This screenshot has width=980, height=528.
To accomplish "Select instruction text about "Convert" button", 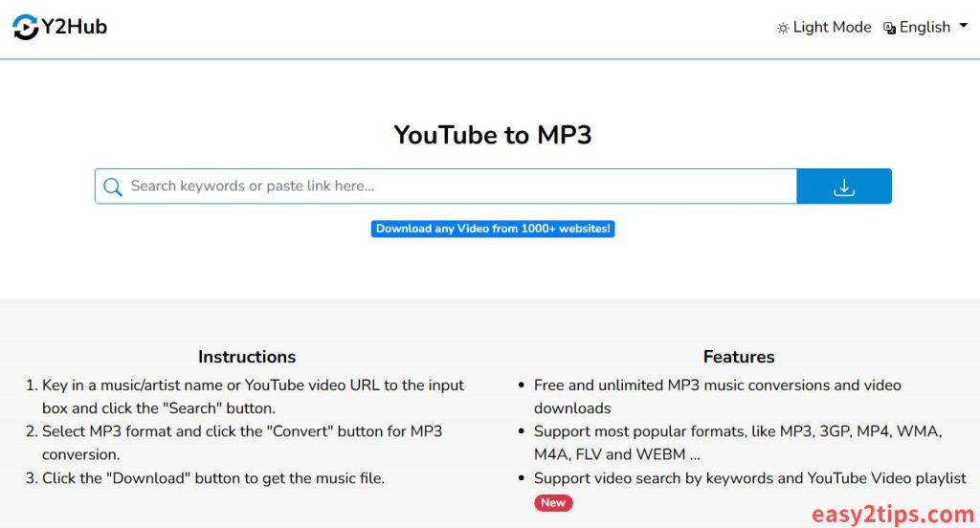I will click(242, 443).
